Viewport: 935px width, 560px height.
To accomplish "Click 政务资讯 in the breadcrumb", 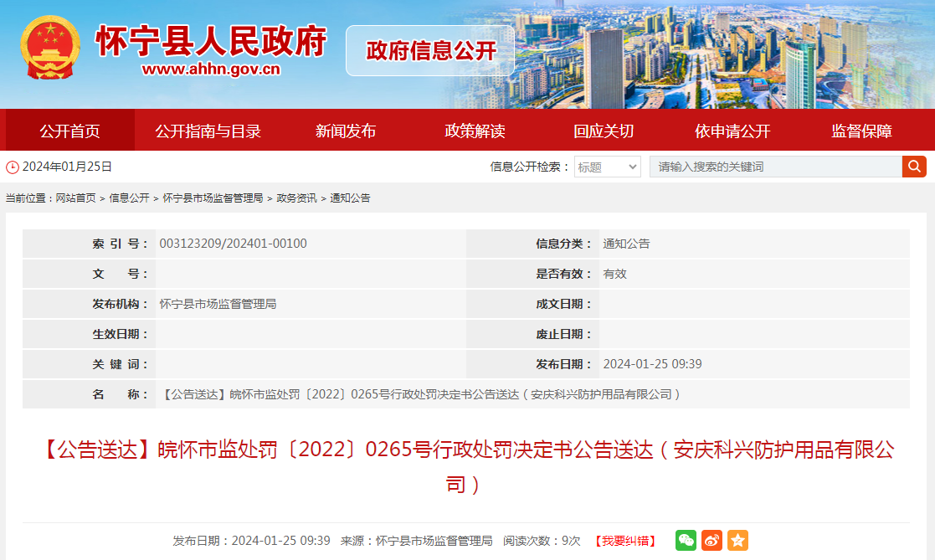I will [296, 198].
